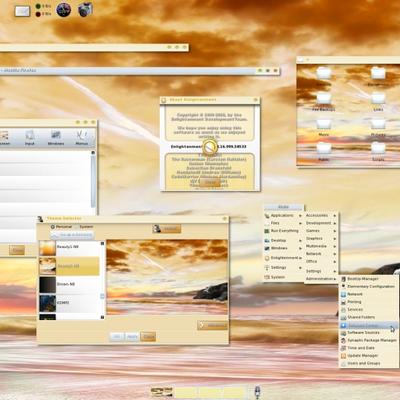
Task: Expand the Accessories submenu arrow
Action: click(334, 216)
